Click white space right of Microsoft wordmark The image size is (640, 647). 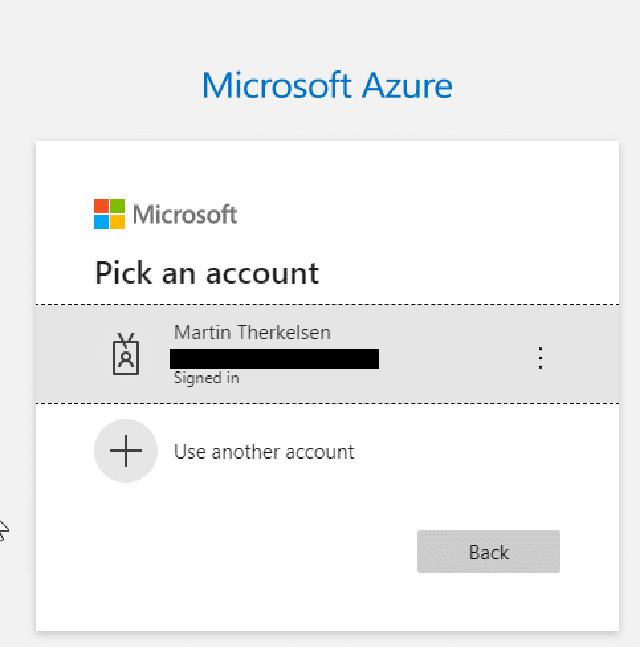420,214
